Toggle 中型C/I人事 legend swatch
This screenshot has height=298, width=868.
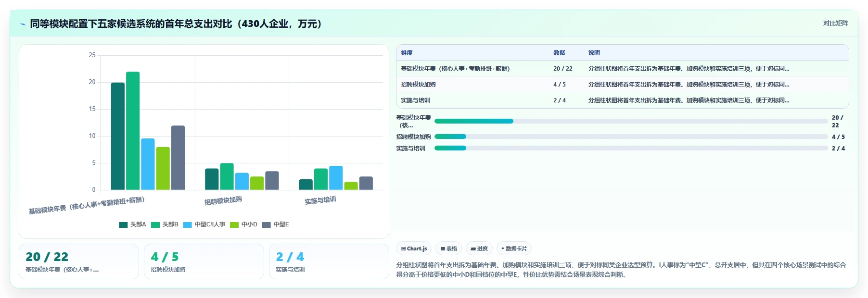pos(188,224)
